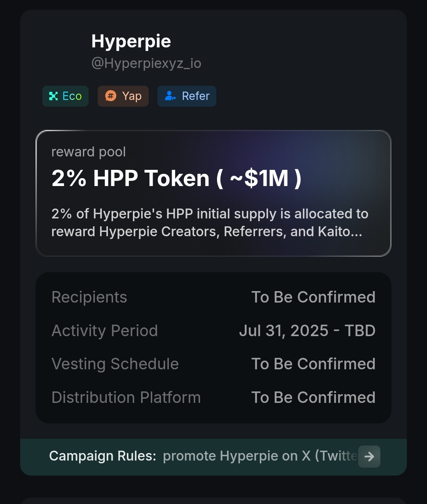Open the reward pool card heading
This screenshot has height=504, width=427.
(176, 178)
